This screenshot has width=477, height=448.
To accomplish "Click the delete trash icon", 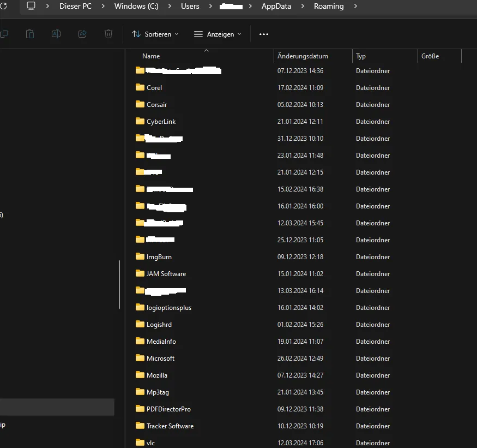I will [108, 34].
